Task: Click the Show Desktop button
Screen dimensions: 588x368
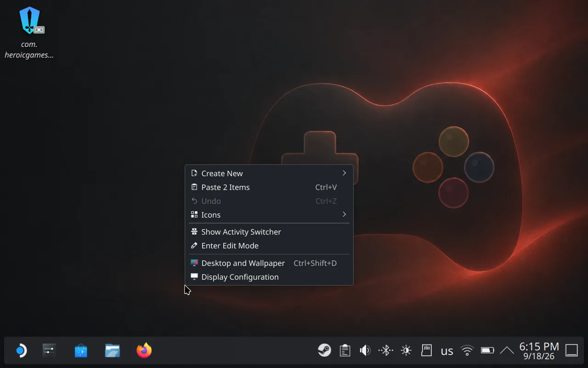Action: point(571,351)
